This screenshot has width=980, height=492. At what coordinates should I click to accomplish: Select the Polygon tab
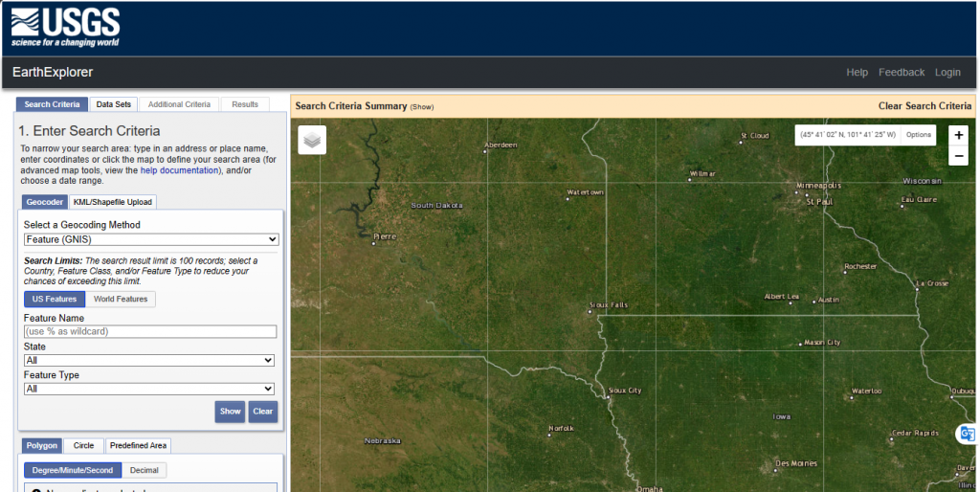pos(42,446)
